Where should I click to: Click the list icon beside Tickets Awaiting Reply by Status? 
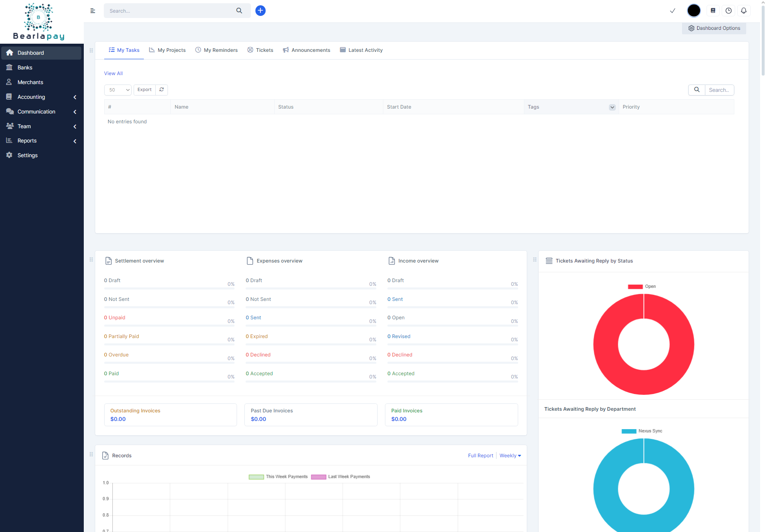(549, 261)
